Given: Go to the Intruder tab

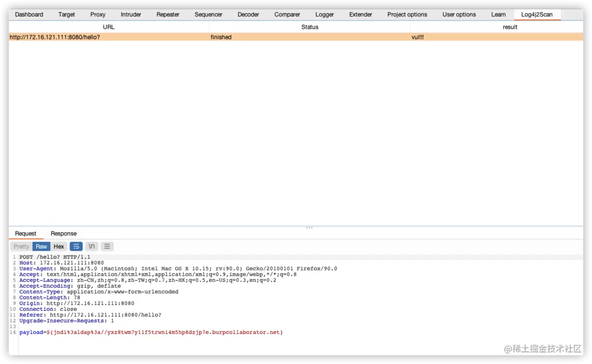Looking at the screenshot, I should click(x=131, y=14).
